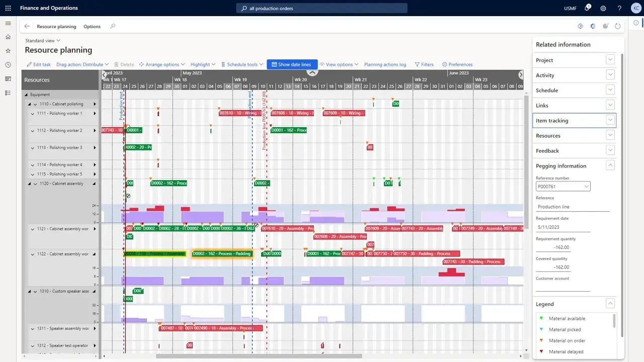Click the refresh icon in the action bar

618,26
